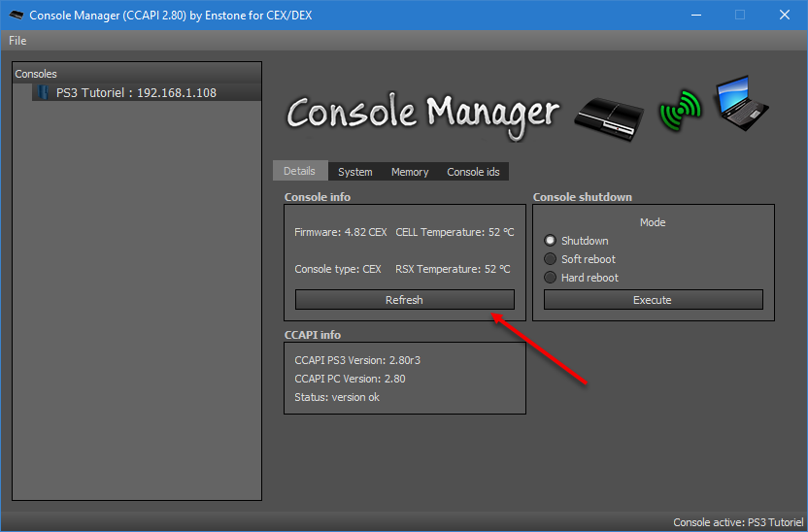
Task: Switch to the System tab
Action: point(355,172)
